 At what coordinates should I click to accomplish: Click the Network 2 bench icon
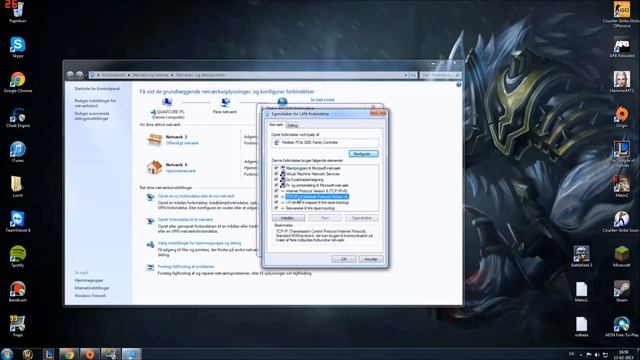tap(154, 139)
